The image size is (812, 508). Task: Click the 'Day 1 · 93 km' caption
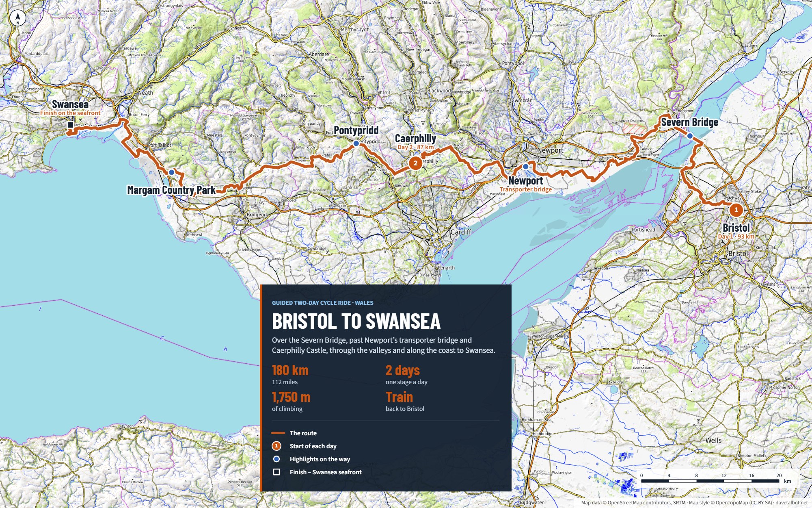click(736, 237)
